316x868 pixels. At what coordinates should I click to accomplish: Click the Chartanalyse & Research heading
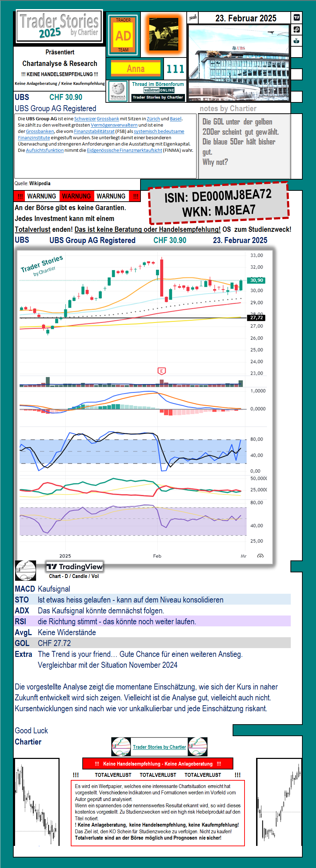[x=60, y=63]
